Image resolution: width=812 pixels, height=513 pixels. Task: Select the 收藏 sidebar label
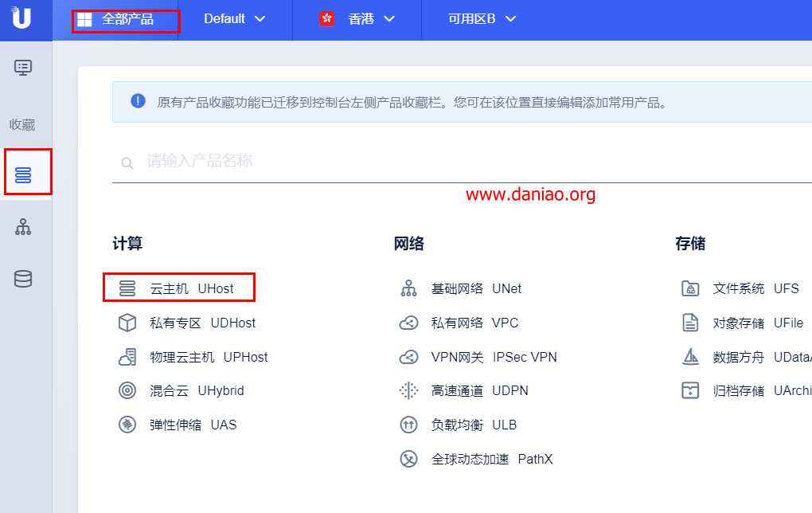[22, 125]
